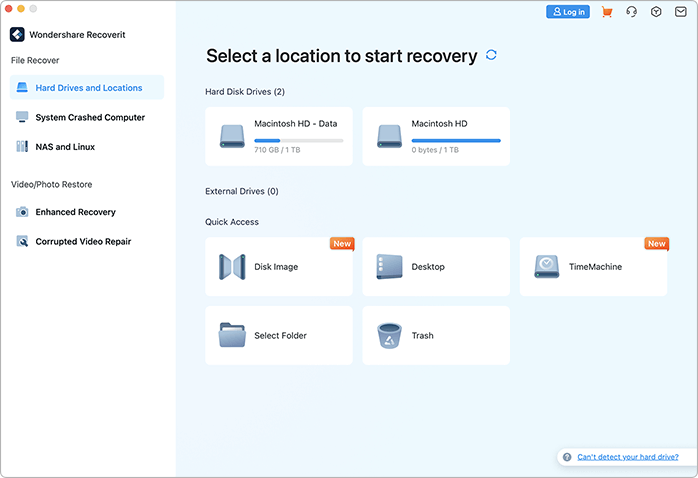Click the 0 bytes / 1 TB text
This screenshot has width=698, height=478.
pos(435,150)
